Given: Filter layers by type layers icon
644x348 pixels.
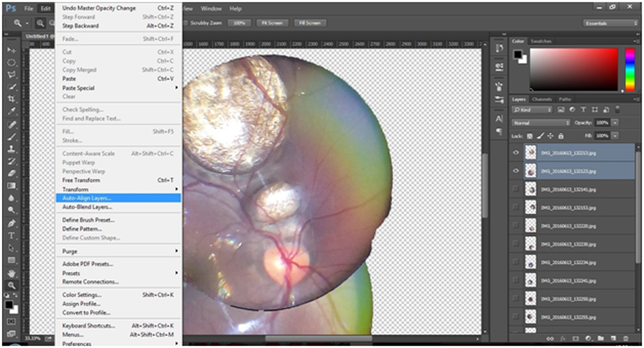Looking at the screenshot, I should point(583,109).
